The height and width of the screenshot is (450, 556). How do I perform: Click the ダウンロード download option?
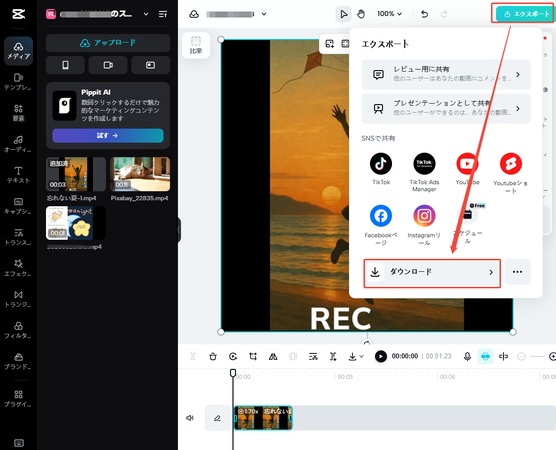coord(432,272)
